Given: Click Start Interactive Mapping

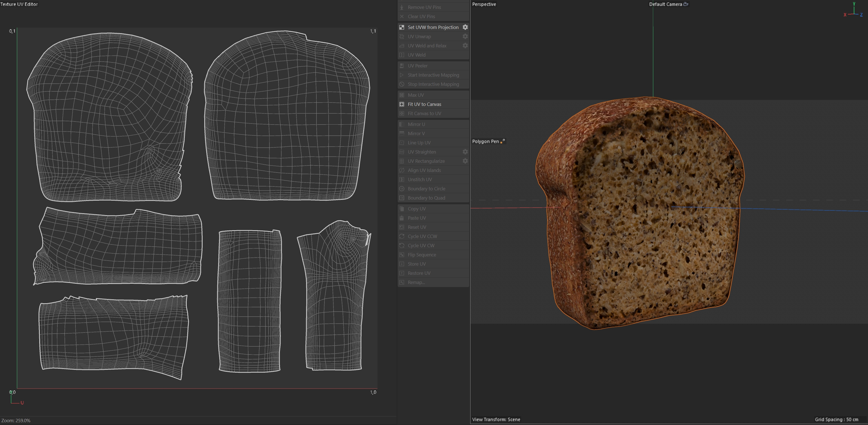Looking at the screenshot, I should pyautogui.click(x=433, y=75).
